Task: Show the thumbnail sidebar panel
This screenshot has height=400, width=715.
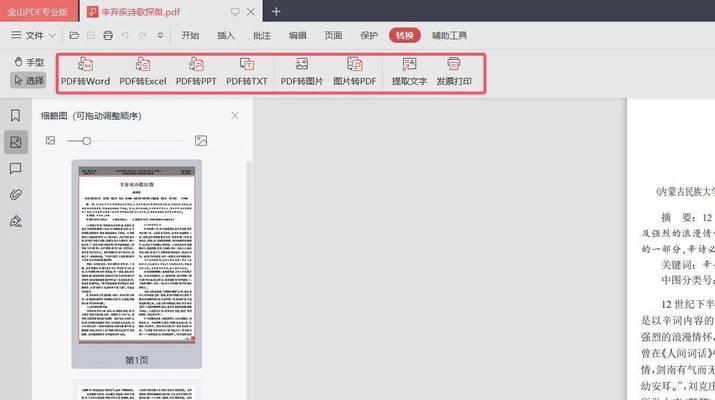Action: [x=16, y=142]
